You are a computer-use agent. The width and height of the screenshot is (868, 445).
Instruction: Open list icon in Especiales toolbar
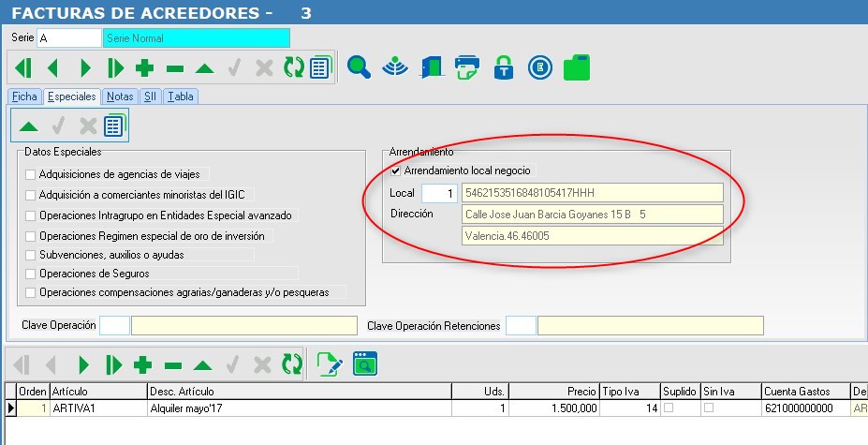coord(115,126)
